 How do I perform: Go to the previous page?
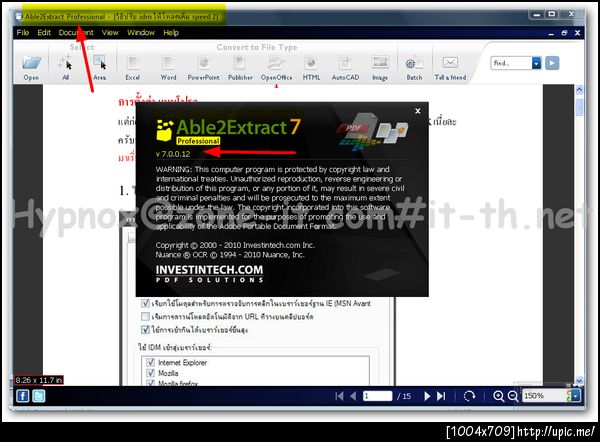(353, 396)
